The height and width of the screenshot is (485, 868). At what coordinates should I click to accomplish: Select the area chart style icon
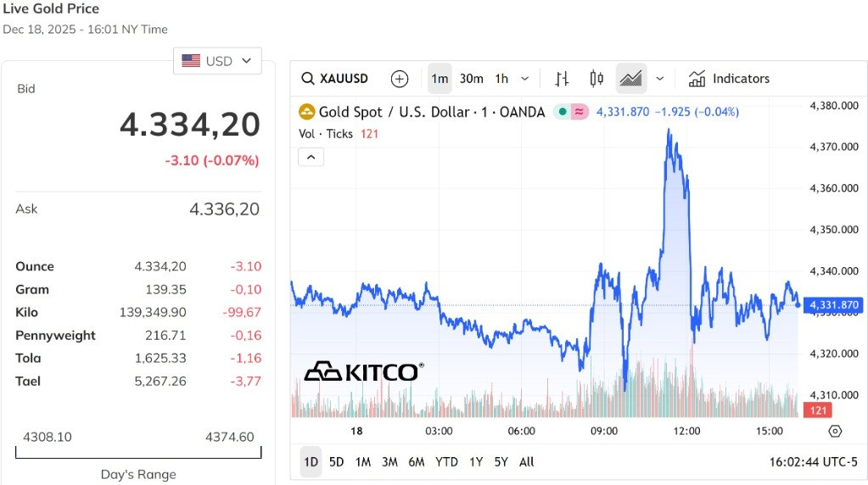click(x=631, y=79)
